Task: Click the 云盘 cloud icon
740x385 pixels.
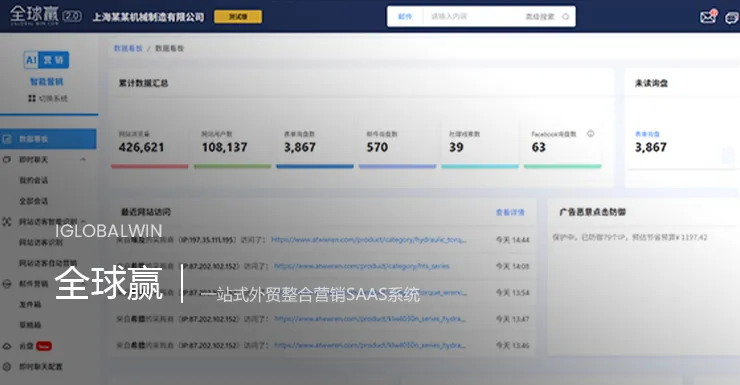Action: coord(7,346)
